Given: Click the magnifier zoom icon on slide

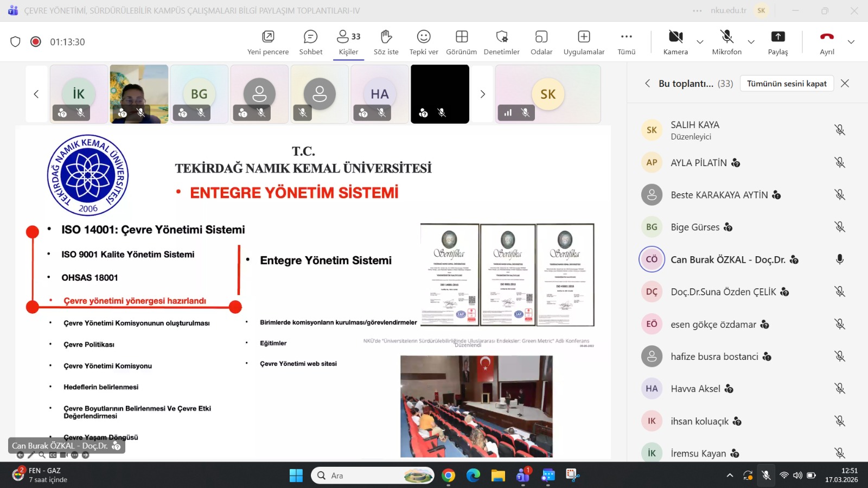Looking at the screenshot, I should click(42, 455).
